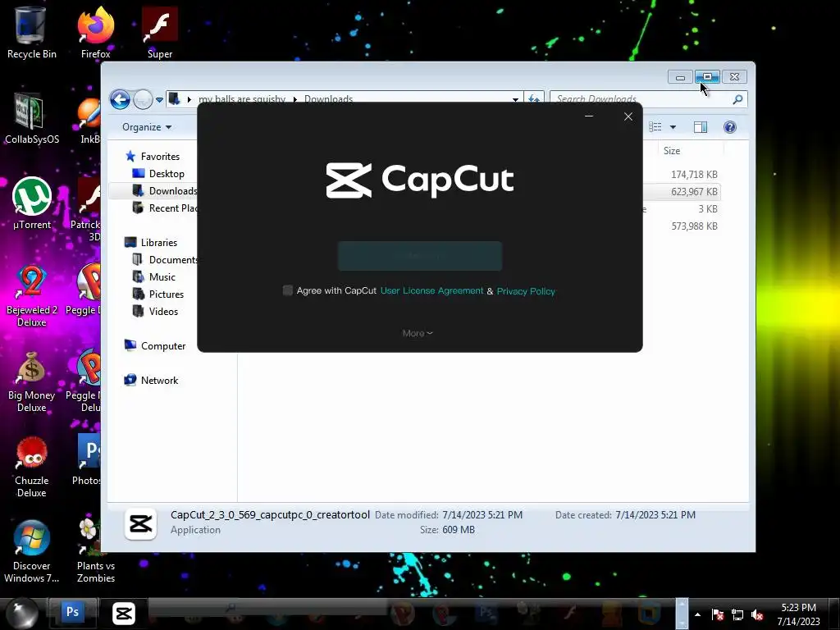Select Computer in navigation pane
Viewport: 840px width, 630px height.
(x=163, y=346)
